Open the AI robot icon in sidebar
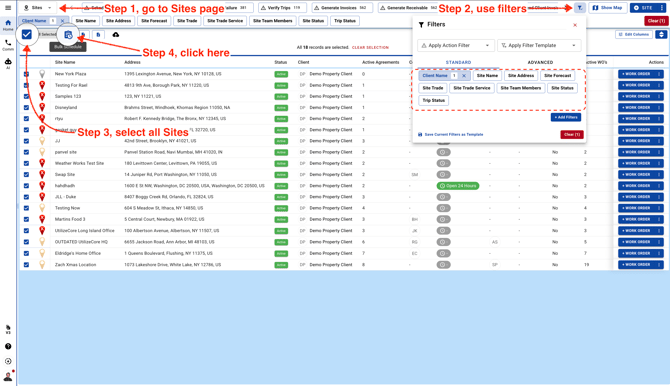Image resolution: width=670 pixels, height=386 pixels. pos(8,63)
